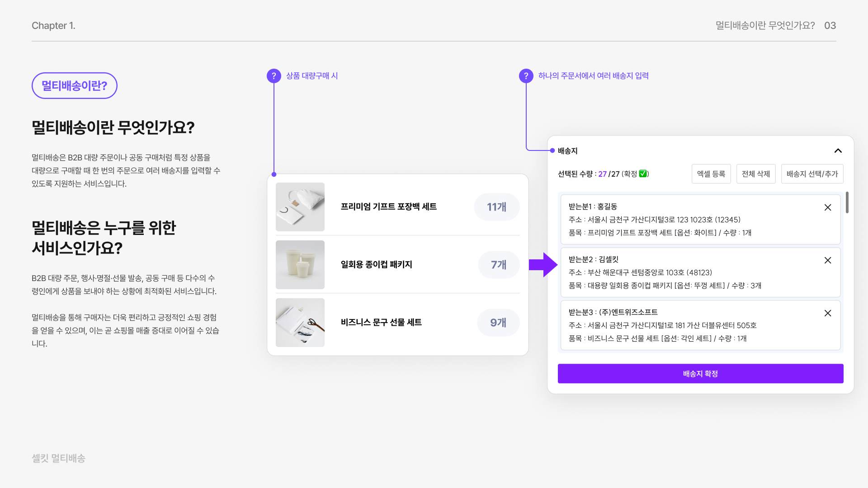Image resolution: width=868 pixels, height=488 pixels.
Task: Click the delivery list scrollbar
Action: pyautogui.click(x=847, y=202)
